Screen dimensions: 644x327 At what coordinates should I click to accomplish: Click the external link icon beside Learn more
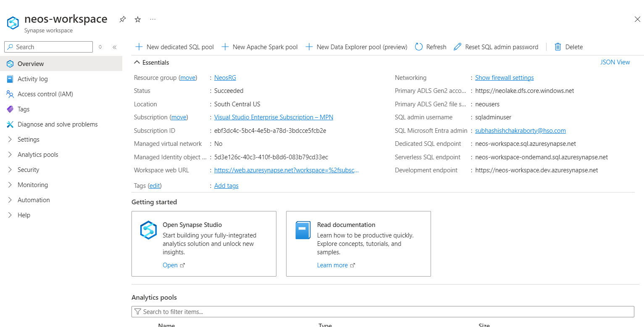pyautogui.click(x=352, y=265)
